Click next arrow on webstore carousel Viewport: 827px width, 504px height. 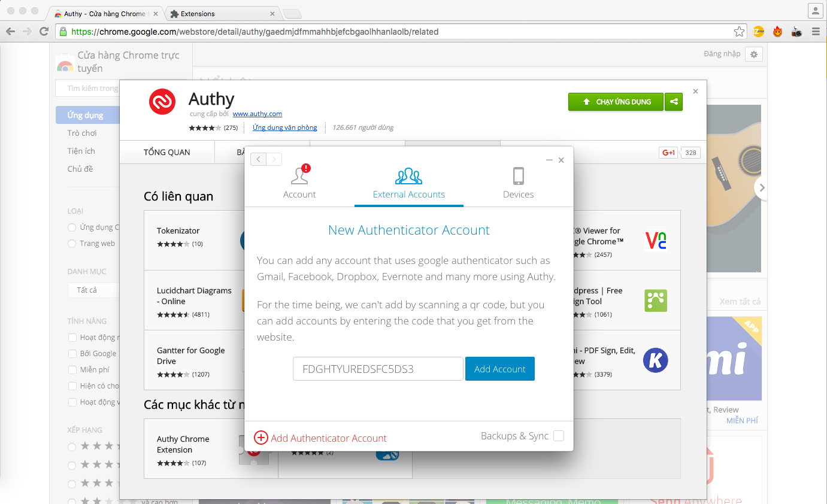pyautogui.click(x=761, y=187)
